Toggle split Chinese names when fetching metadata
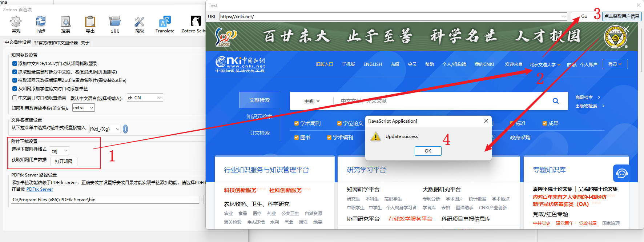Screen dimensions: 644x242 [15, 72]
